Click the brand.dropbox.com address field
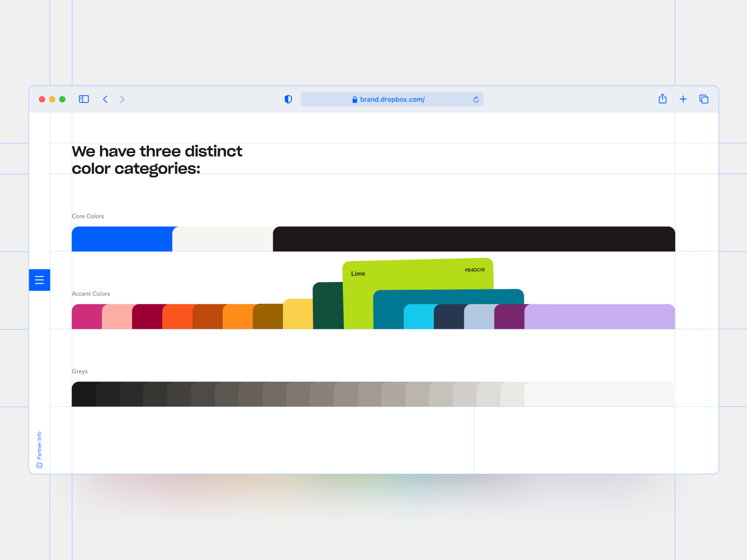 (392, 99)
